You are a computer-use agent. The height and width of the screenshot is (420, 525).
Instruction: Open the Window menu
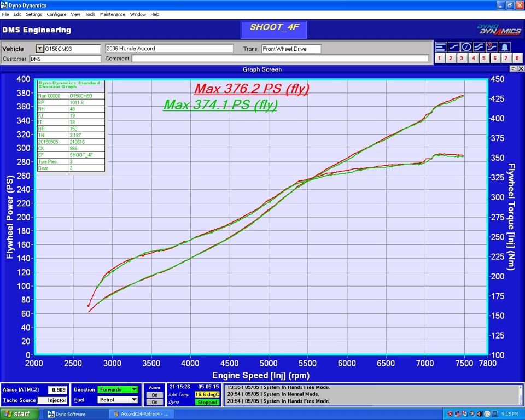pos(138,14)
